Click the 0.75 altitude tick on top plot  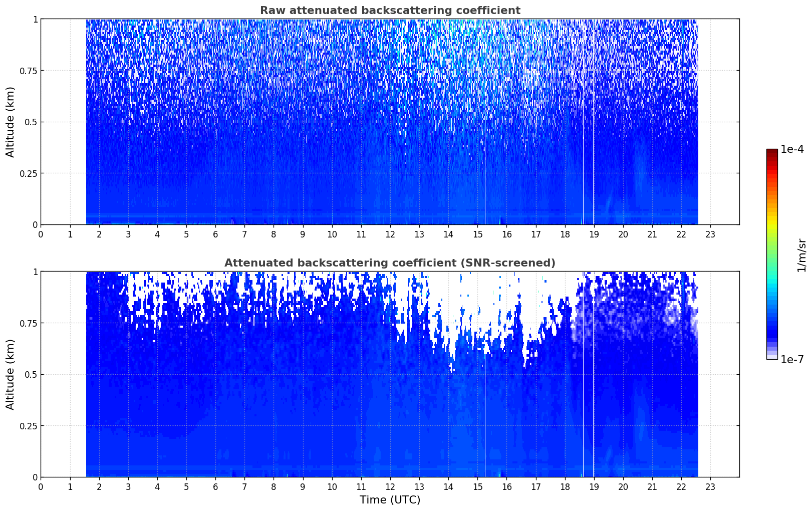coord(29,71)
